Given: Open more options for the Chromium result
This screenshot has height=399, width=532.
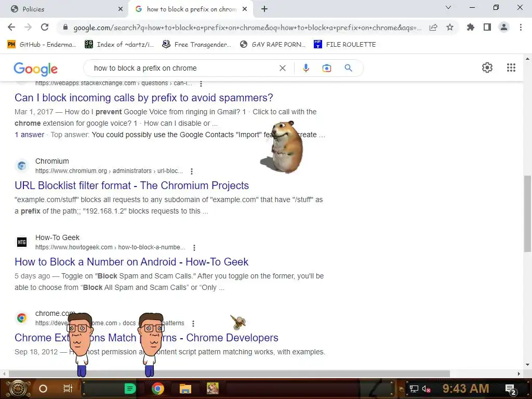Looking at the screenshot, I should tap(192, 171).
